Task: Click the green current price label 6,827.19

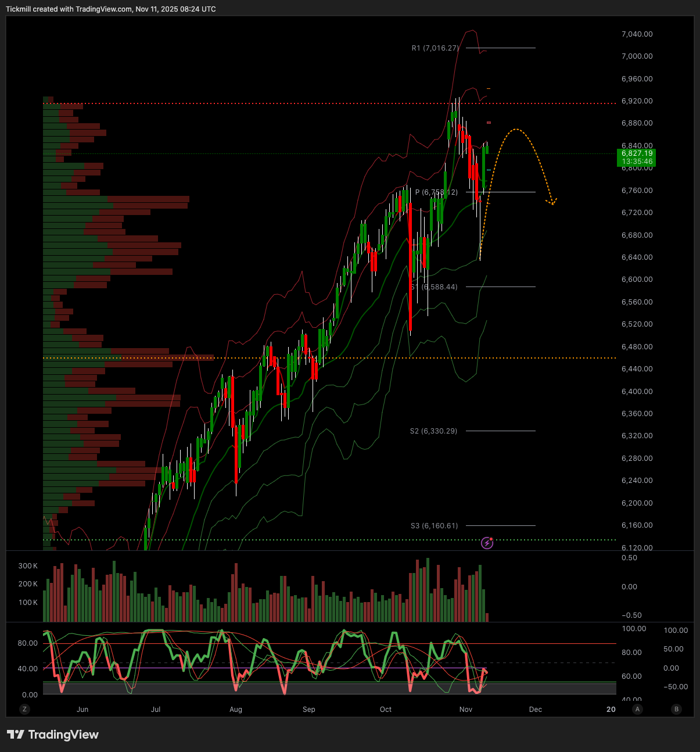Action: pyautogui.click(x=637, y=157)
